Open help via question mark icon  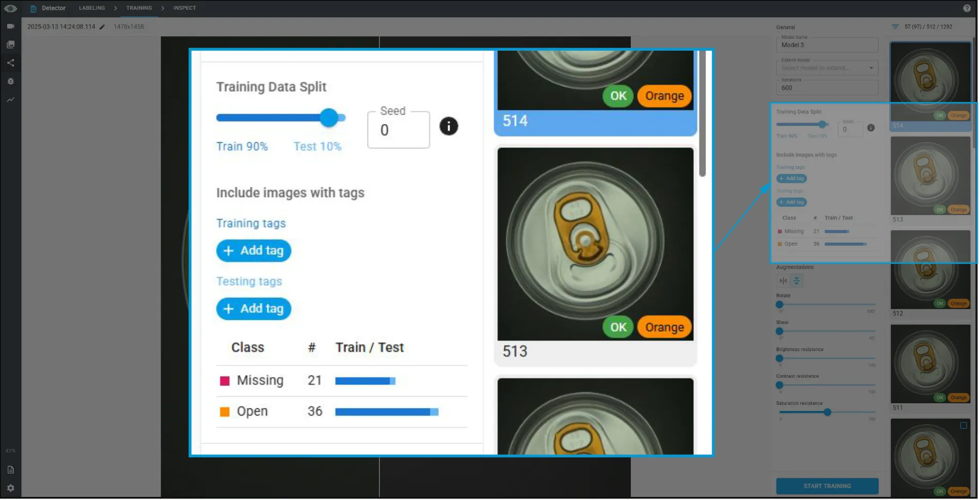click(967, 8)
